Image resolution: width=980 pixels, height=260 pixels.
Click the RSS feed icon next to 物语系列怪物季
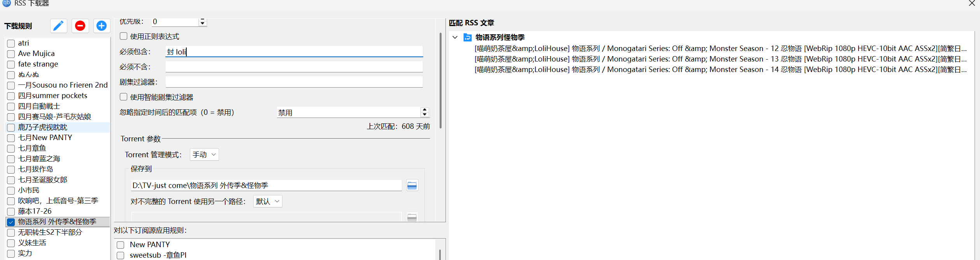click(x=467, y=37)
